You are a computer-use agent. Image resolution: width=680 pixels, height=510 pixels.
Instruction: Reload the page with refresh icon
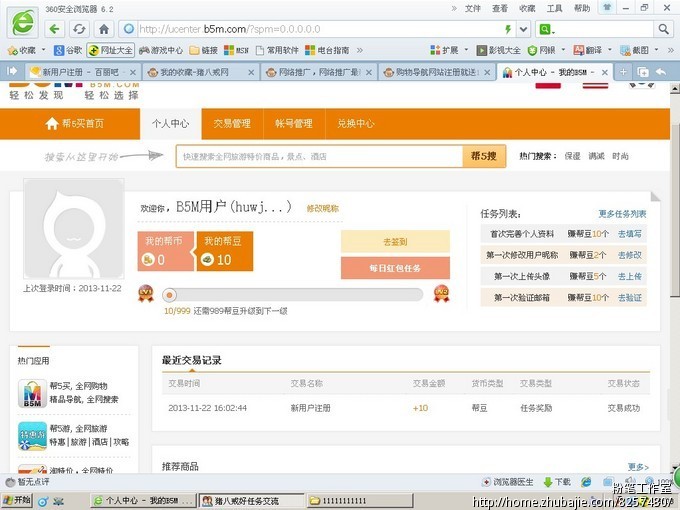tap(79, 29)
